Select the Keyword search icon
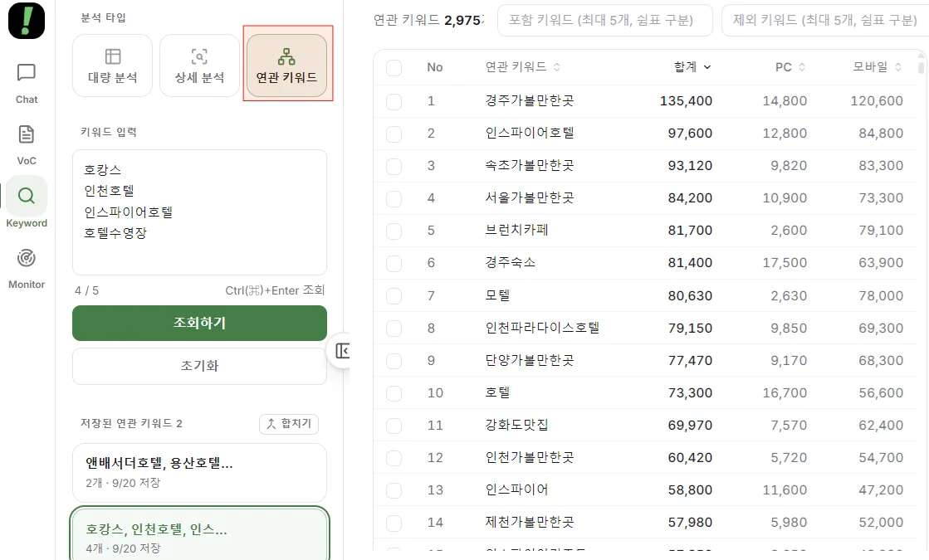This screenshot has height=560, width=929. coord(26,195)
